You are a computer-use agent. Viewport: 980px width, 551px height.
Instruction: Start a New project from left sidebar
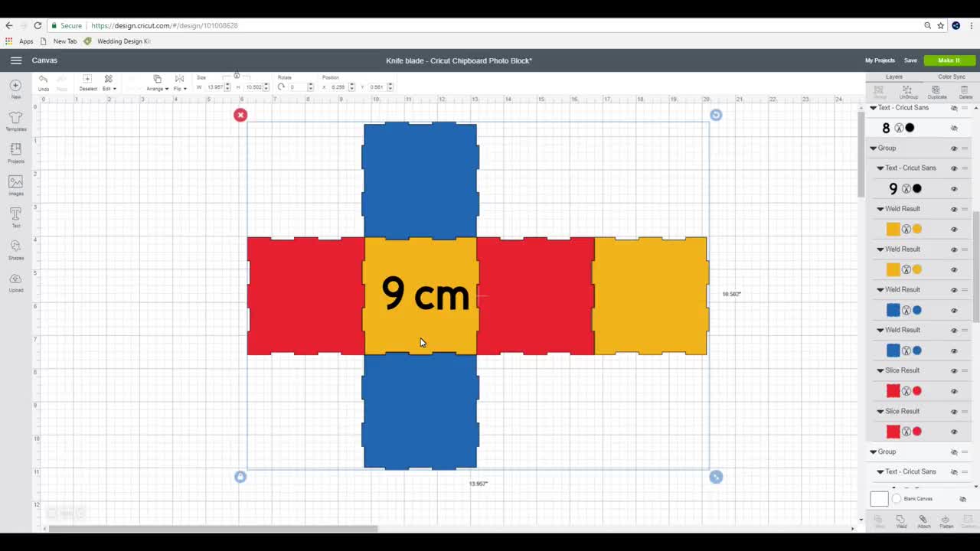15,89
